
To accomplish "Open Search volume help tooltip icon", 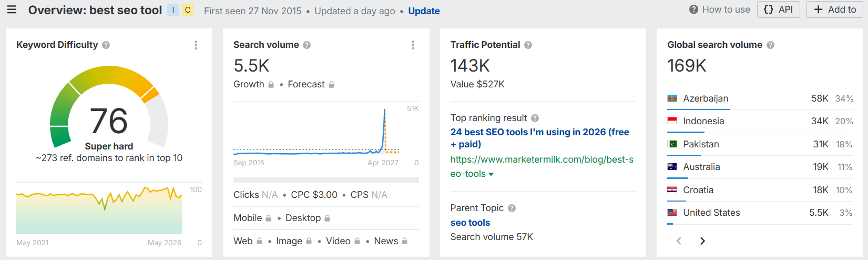I will point(307,45).
